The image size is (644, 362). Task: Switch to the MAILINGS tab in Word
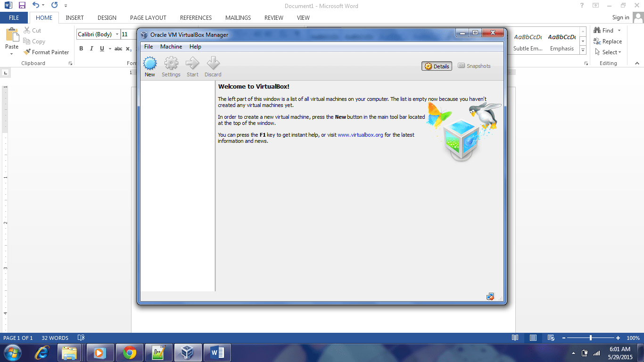coord(238,17)
